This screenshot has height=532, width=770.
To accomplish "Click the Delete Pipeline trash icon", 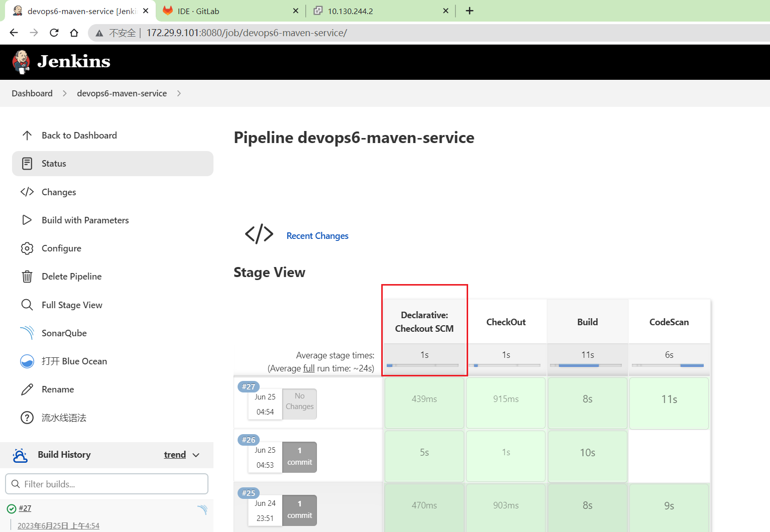I will (x=27, y=277).
